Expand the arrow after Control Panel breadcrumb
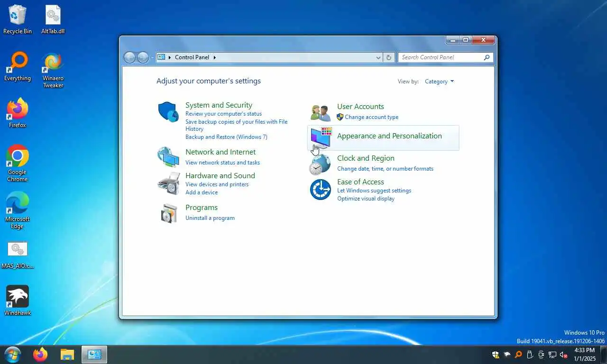This screenshot has height=364, width=607. (214, 57)
